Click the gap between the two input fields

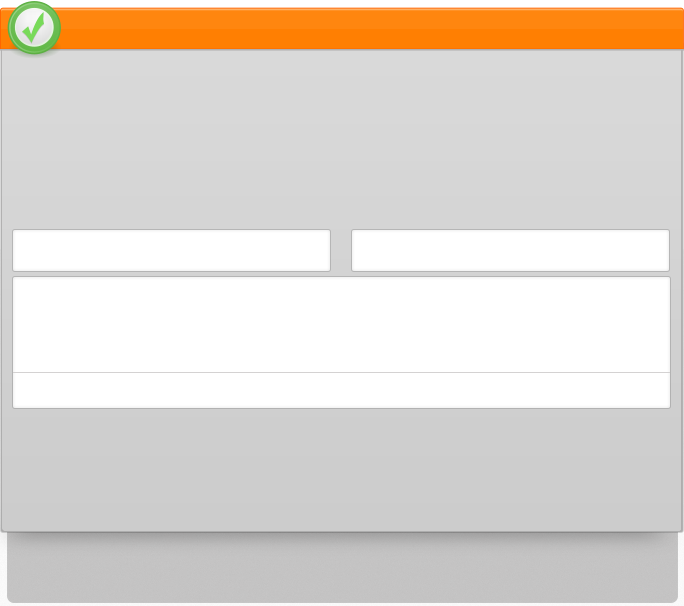341,250
